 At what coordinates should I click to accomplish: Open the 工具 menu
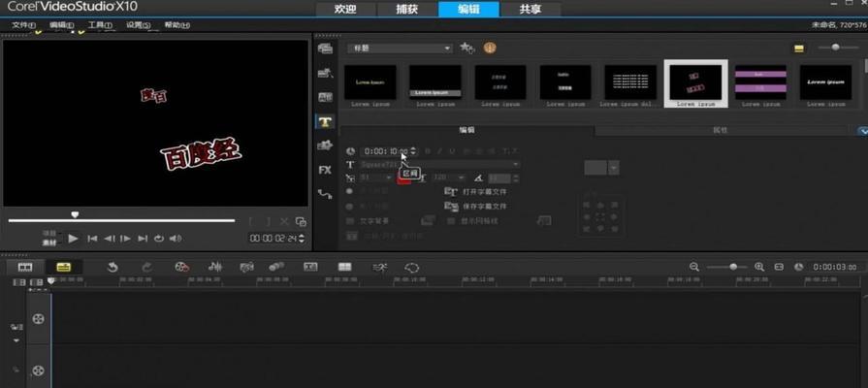pyautogui.click(x=100, y=25)
